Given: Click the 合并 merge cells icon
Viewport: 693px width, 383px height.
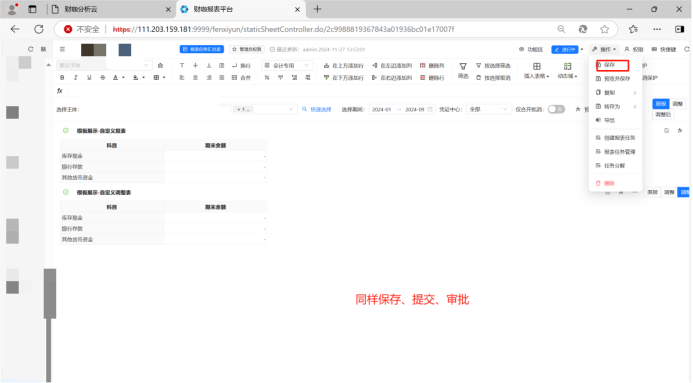Looking at the screenshot, I should coord(241,78).
